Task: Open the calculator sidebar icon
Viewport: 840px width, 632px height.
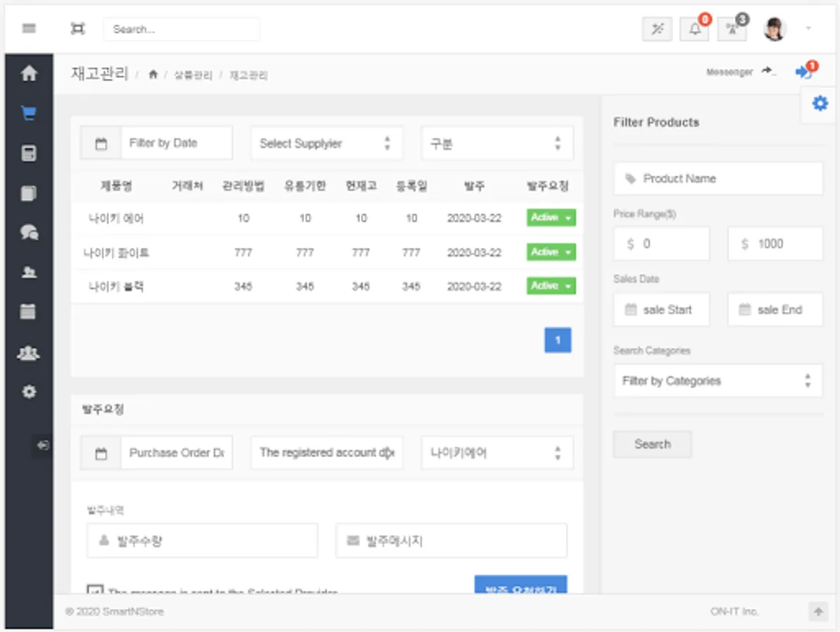Action: click(29, 153)
